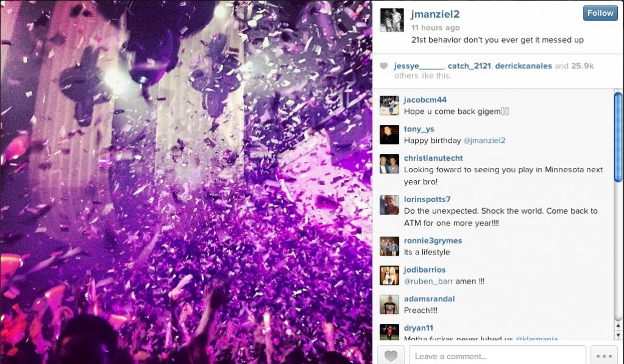Open christianutecht's avatar thumbnail

(389, 164)
